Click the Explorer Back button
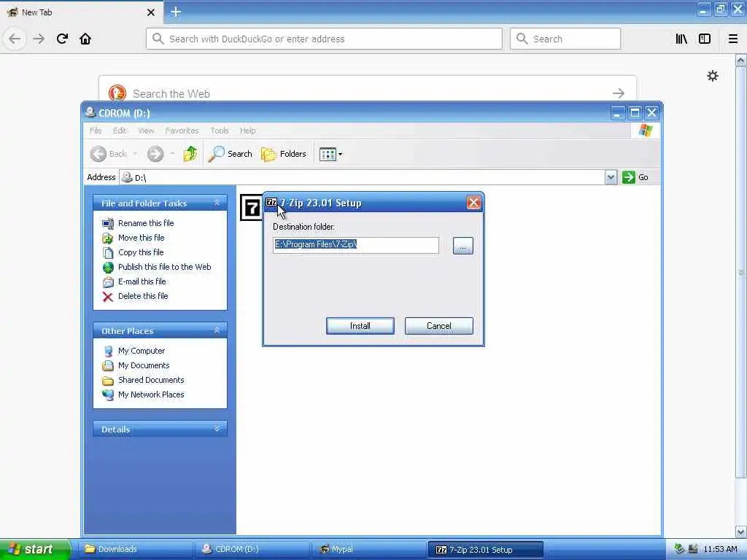This screenshot has height=560, width=747. tap(109, 154)
